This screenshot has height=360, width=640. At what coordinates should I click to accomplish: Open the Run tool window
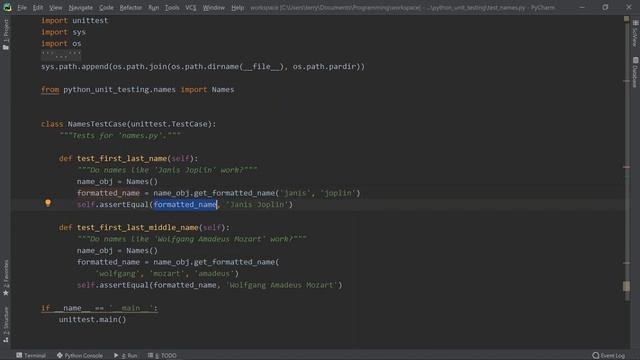point(126,356)
